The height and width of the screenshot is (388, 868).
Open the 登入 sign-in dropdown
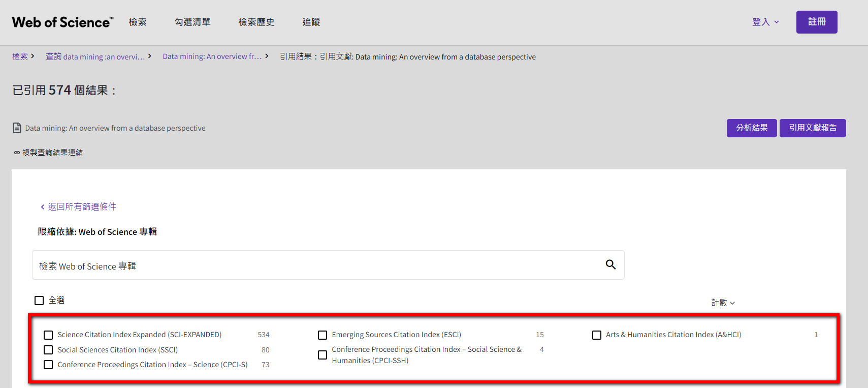pos(765,22)
